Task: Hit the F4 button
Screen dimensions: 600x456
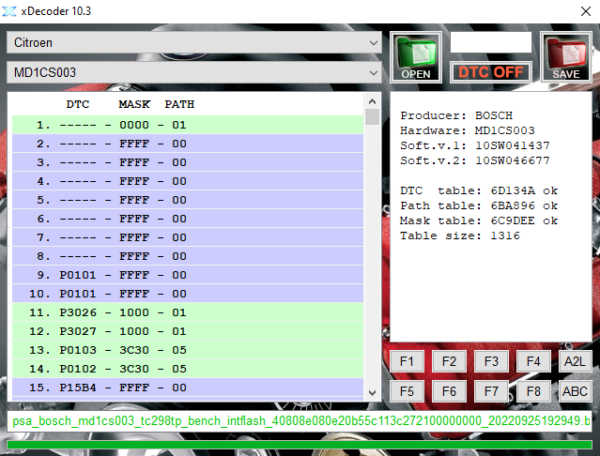Action: point(533,361)
